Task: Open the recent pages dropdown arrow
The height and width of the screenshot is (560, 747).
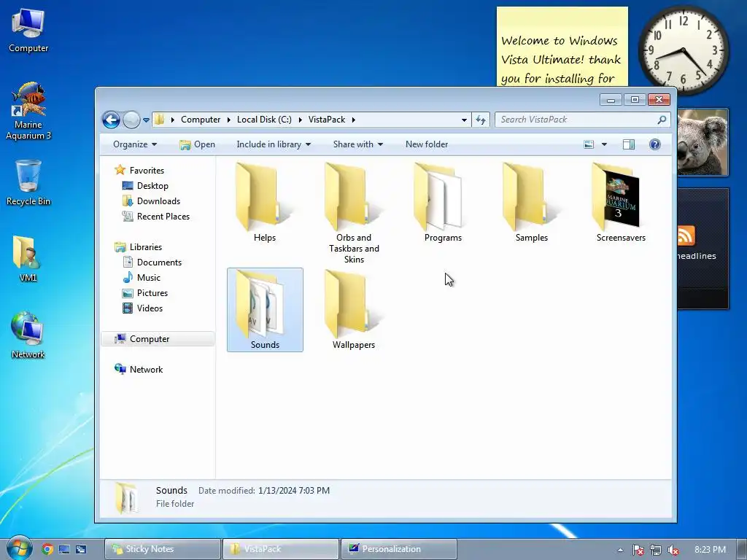Action: (x=146, y=120)
